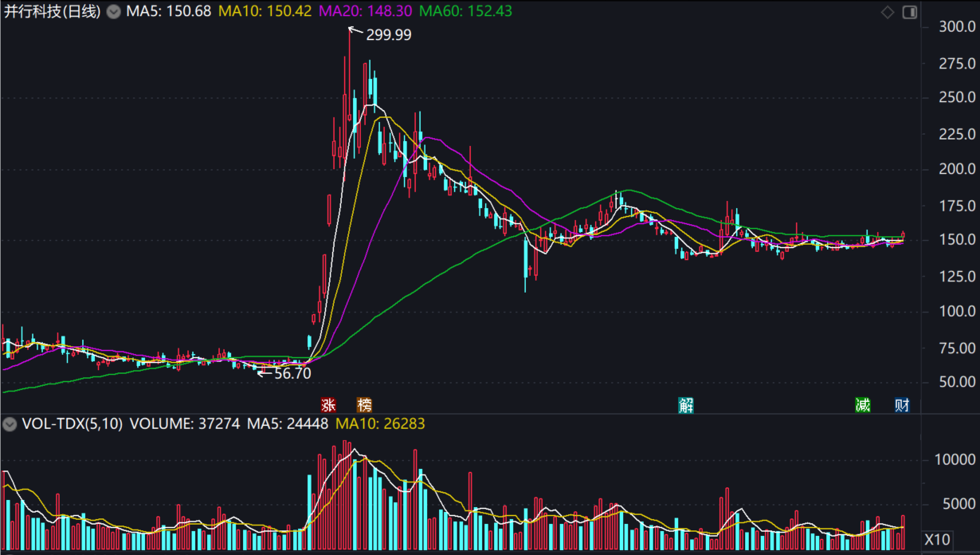Click the green 减 event marker

click(x=863, y=405)
